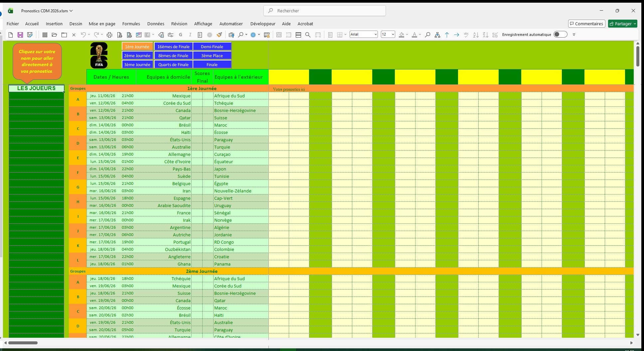Screen dimensions: 644x351
Task: Click the New blank document icon
Action: click(11, 35)
